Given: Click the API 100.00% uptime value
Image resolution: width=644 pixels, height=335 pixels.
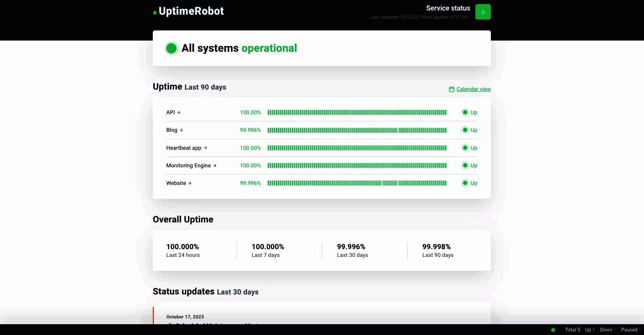Looking at the screenshot, I should (x=250, y=113).
